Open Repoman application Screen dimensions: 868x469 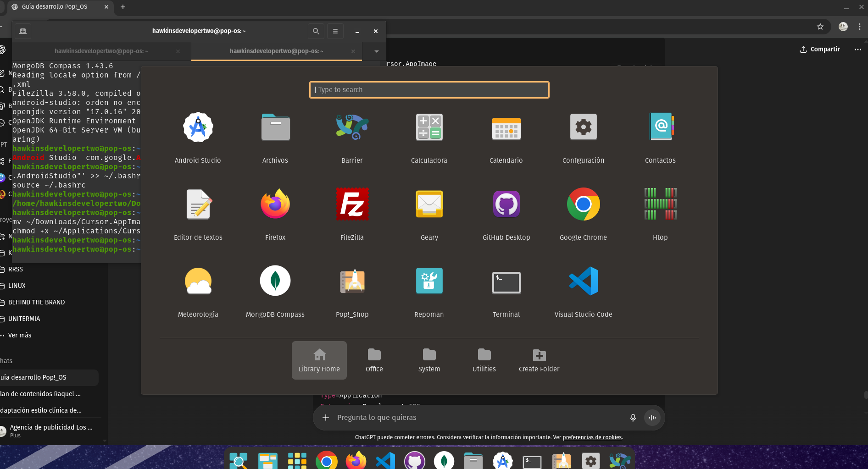429,281
